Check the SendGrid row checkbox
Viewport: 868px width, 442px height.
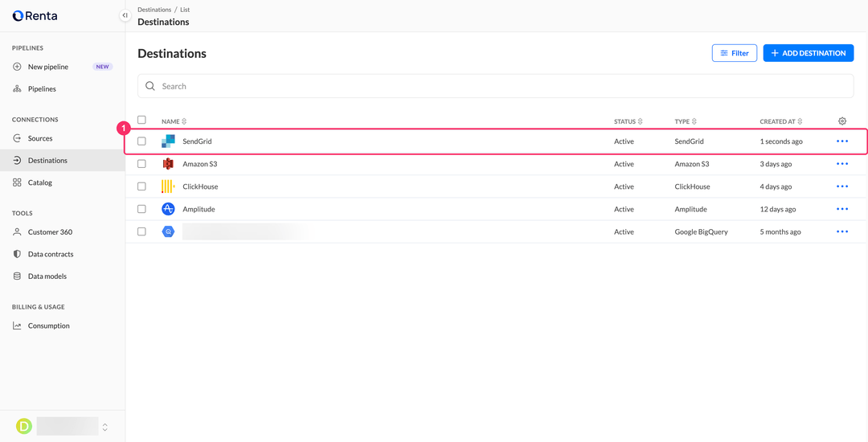point(141,141)
